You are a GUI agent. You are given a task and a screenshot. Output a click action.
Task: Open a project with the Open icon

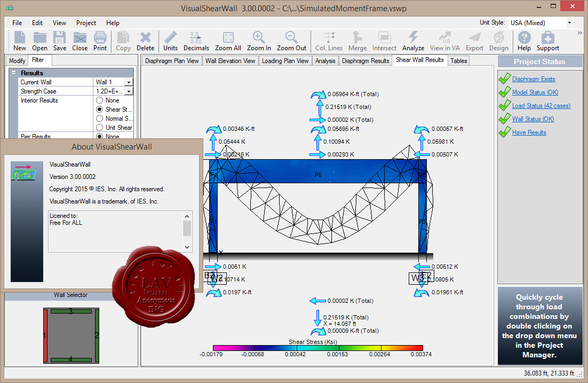[x=39, y=41]
